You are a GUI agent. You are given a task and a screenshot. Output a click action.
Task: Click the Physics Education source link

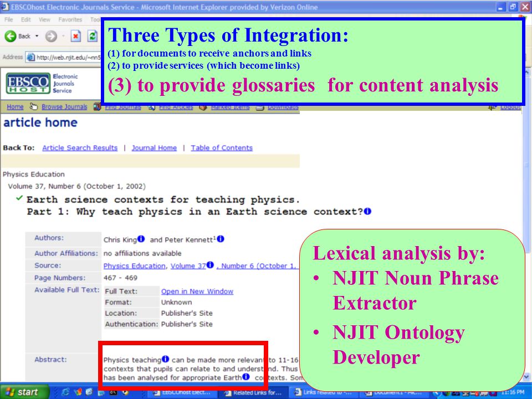[x=134, y=266]
